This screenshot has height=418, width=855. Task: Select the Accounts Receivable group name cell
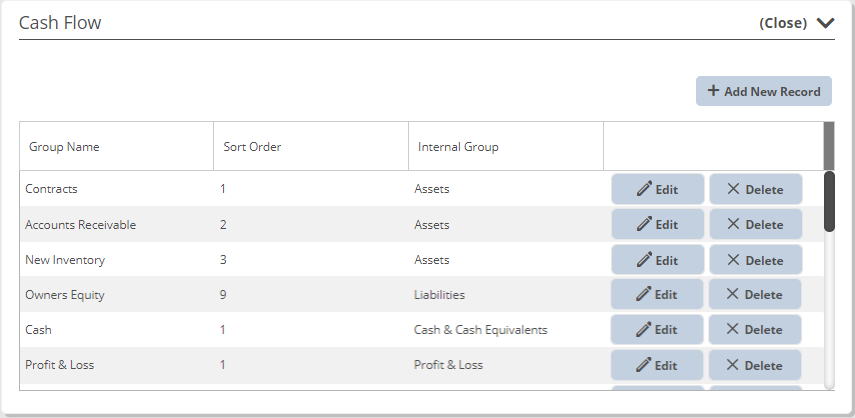click(117, 225)
